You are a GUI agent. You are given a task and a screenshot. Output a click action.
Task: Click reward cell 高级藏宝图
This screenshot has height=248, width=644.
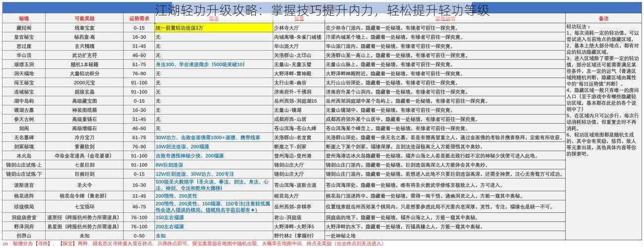tap(85, 101)
